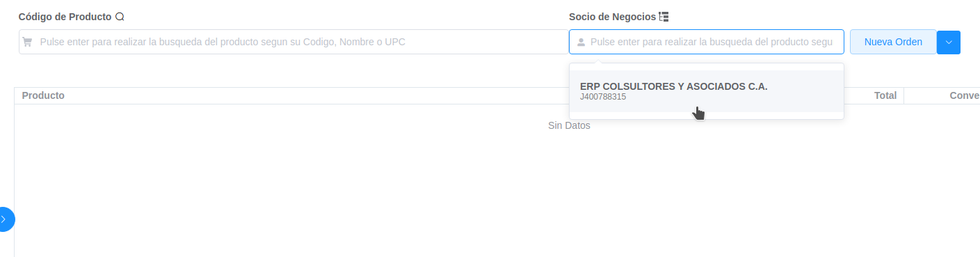
Task: Click the Total column header
Action: pos(885,95)
